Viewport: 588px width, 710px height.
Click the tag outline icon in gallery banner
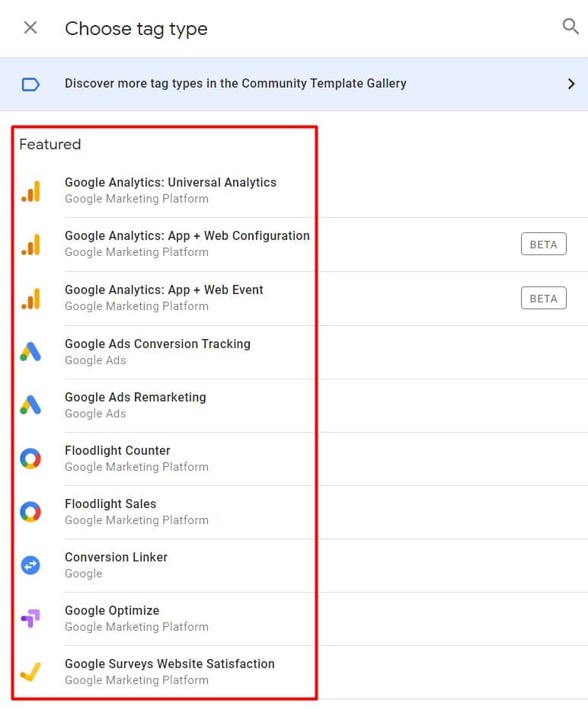[x=30, y=85]
